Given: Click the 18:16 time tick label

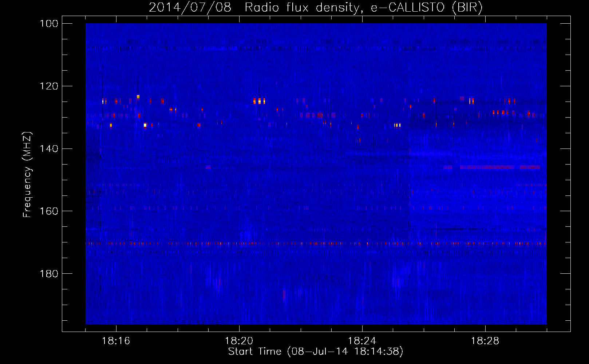Looking at the screenshot, I should (x=116, y=341).
